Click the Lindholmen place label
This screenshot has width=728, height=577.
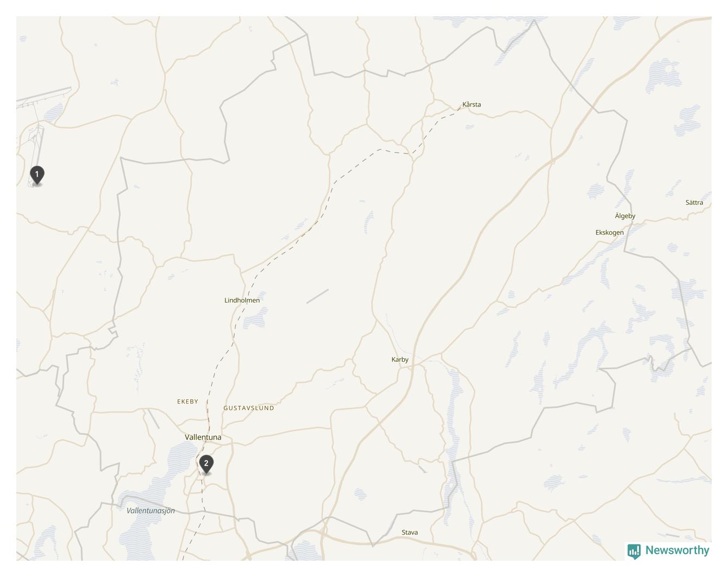click(242, 300)
